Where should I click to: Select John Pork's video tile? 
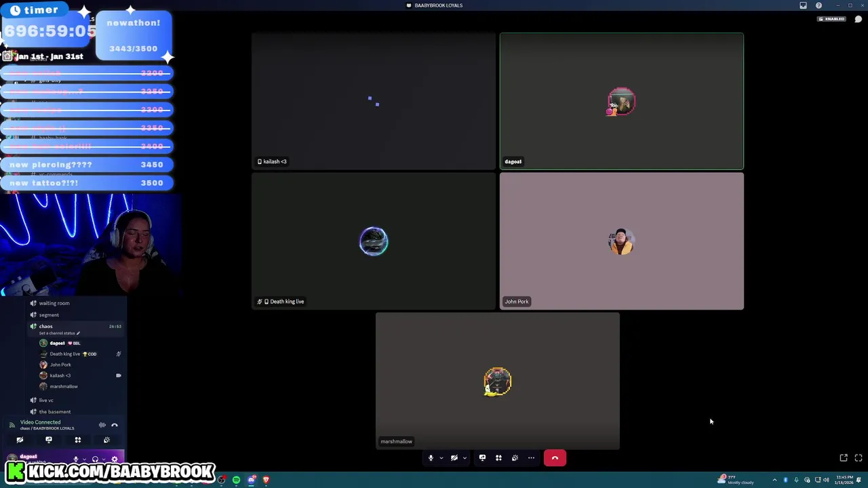pyautogui.click(x=621, y=241)
